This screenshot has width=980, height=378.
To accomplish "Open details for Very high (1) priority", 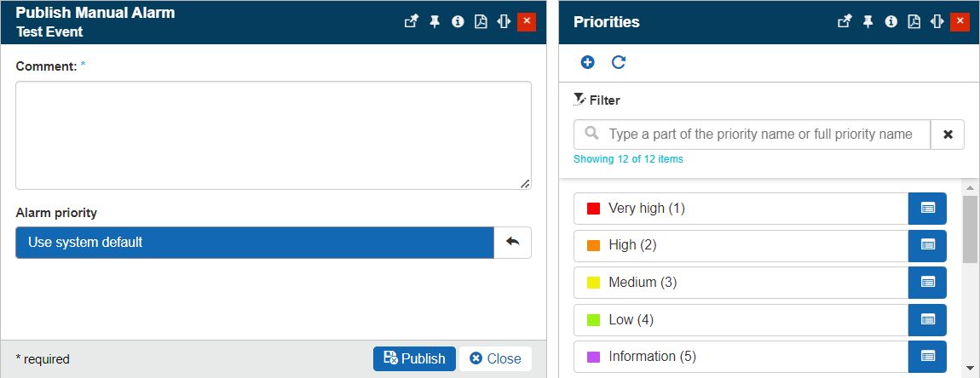I will pyautogui.click(x=927, y=209).
